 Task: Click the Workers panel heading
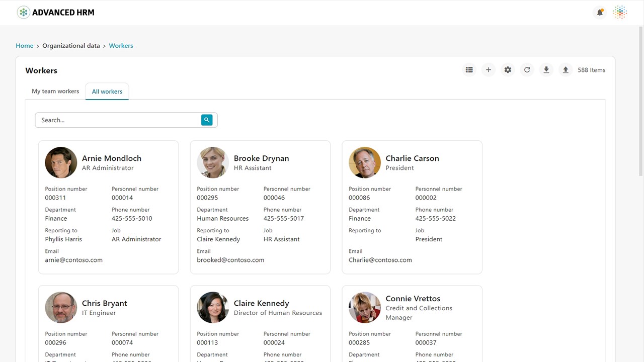tap(41, 71)
